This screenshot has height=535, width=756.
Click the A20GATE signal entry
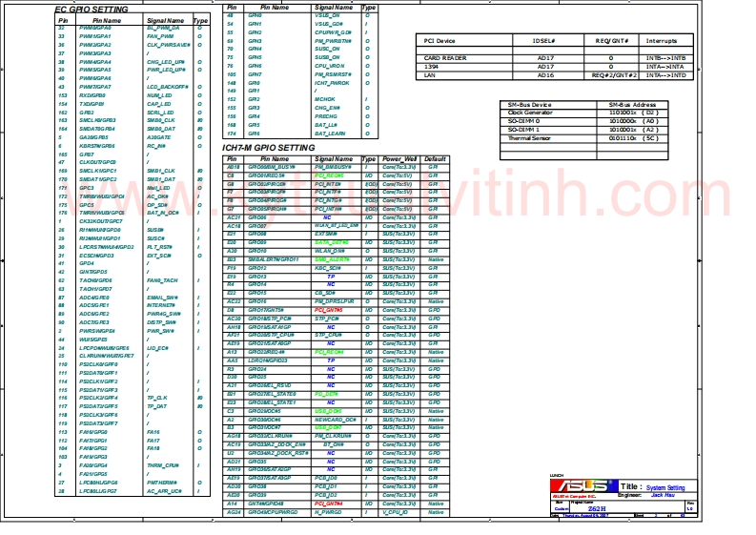(x=159, y=137)
